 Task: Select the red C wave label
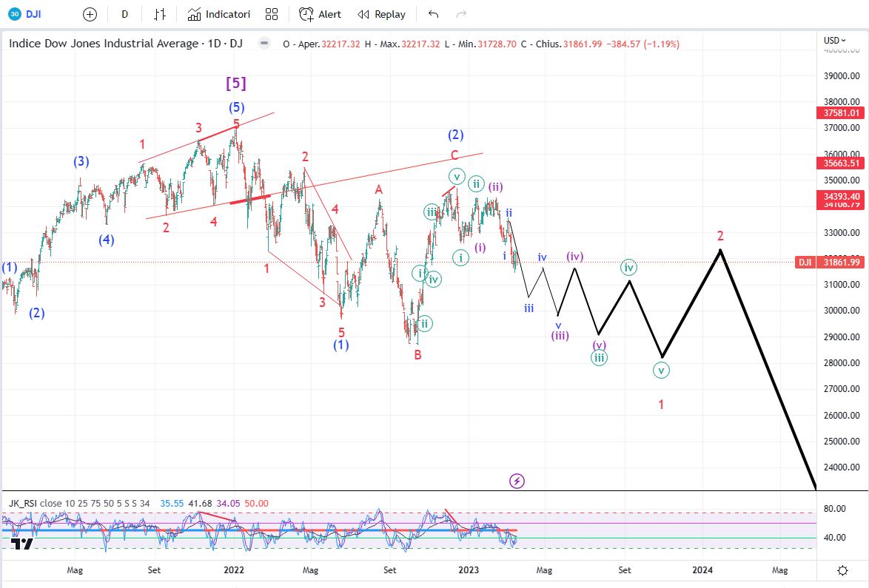454,155
